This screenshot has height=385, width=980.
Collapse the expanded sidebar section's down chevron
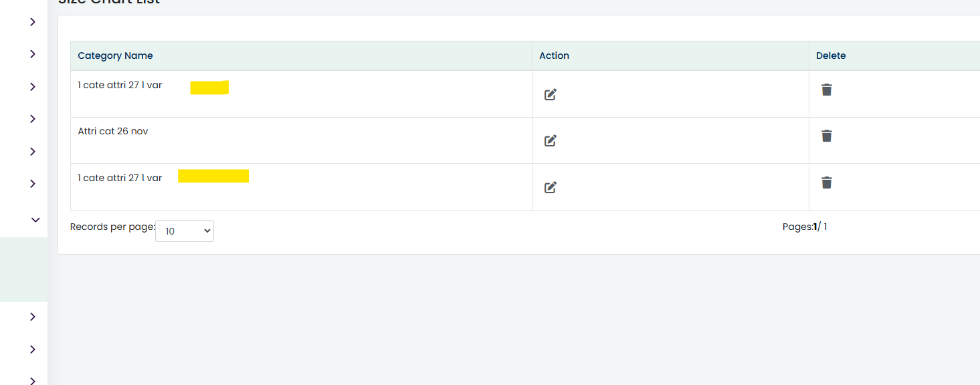click(36, 219)
